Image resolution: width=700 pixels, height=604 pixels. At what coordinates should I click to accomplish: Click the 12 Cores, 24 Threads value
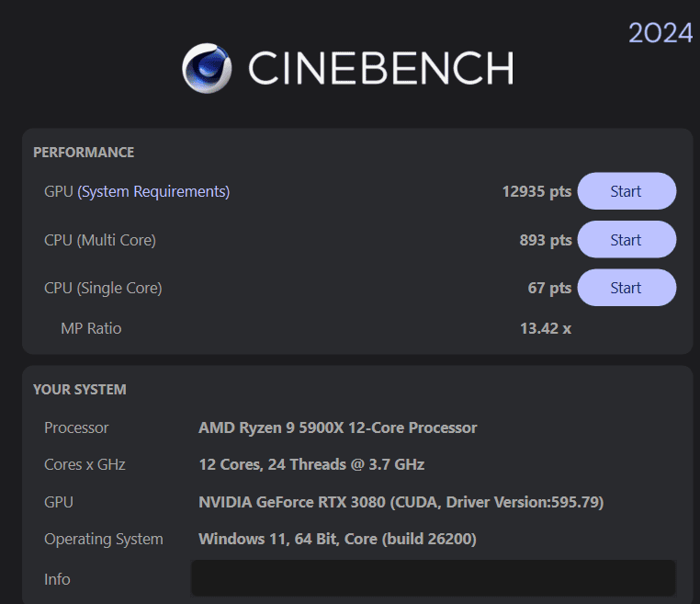tap(311, 464)
